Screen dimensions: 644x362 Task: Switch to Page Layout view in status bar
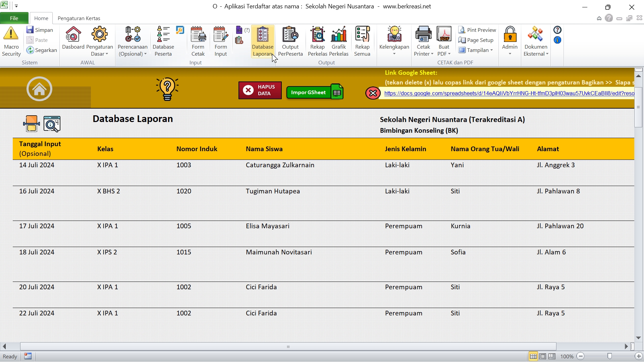coord(543,356)
